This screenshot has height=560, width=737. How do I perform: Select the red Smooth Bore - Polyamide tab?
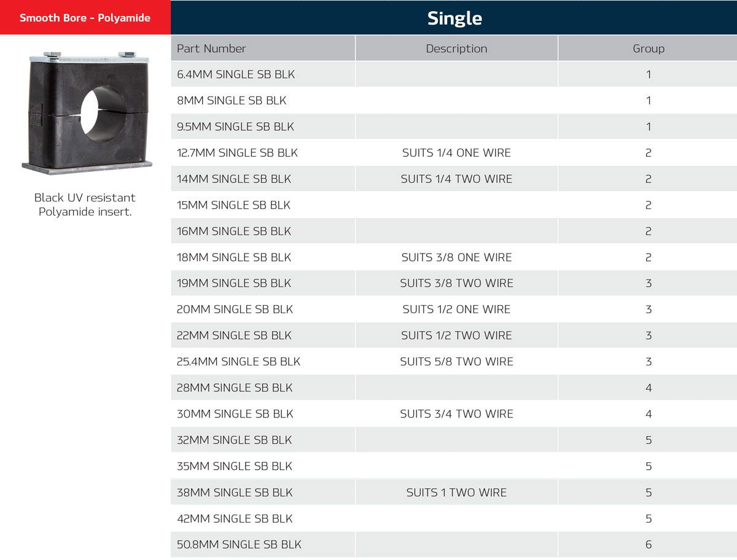[x=85, y=18]
